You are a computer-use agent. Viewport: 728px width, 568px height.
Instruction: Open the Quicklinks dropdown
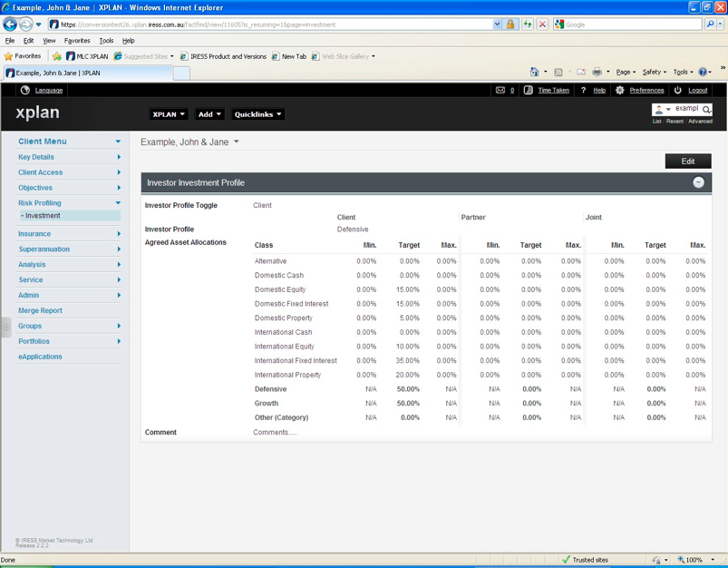point(257,114)
